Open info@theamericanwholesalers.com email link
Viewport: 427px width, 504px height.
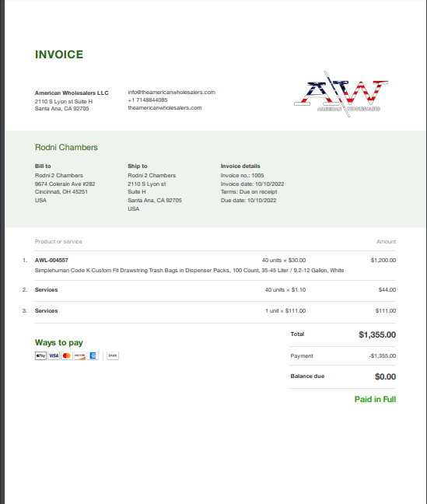coord(172,93)
